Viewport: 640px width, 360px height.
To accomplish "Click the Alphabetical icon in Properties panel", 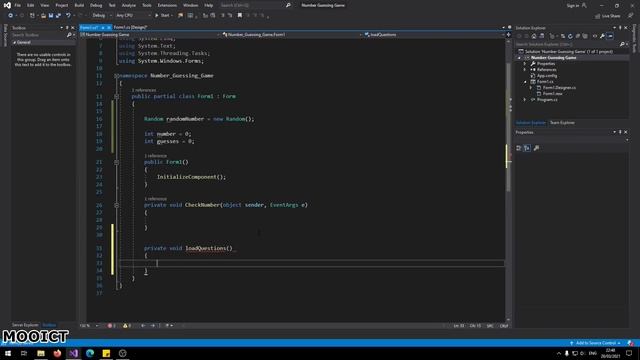I will (x=527, y=148).
